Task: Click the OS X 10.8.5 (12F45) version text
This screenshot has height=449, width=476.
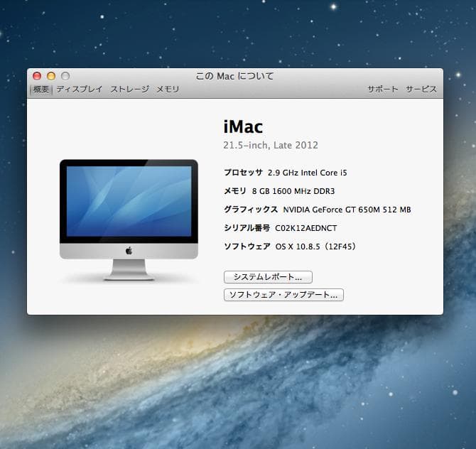Action: point(315,247)
